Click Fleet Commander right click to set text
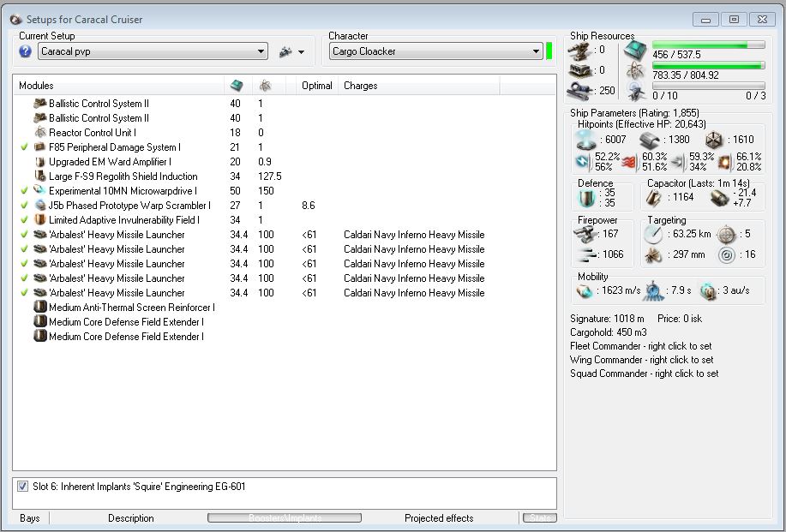Viewport: 786px width, 532px height. click(640, 346)
